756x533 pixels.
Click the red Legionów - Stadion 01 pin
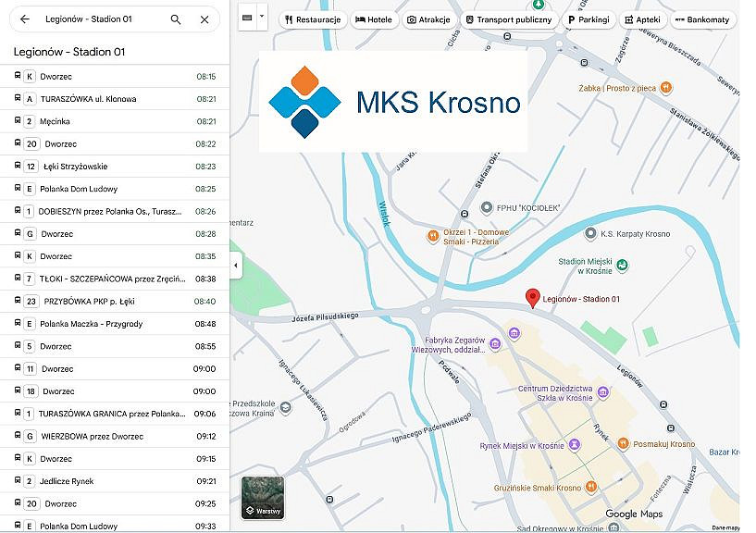pos(532,299)
